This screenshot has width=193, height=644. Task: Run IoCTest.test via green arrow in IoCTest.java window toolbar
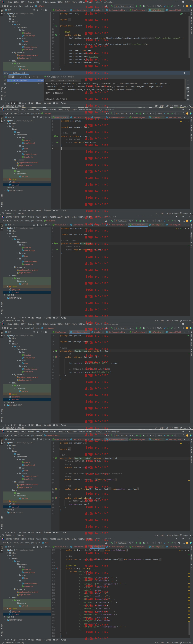pos(137,6)
